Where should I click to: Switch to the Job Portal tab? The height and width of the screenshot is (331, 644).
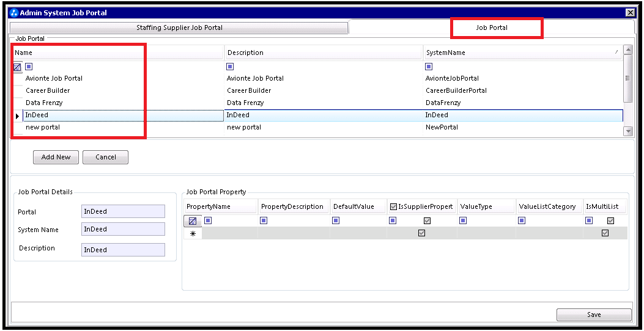coord(492,28)
